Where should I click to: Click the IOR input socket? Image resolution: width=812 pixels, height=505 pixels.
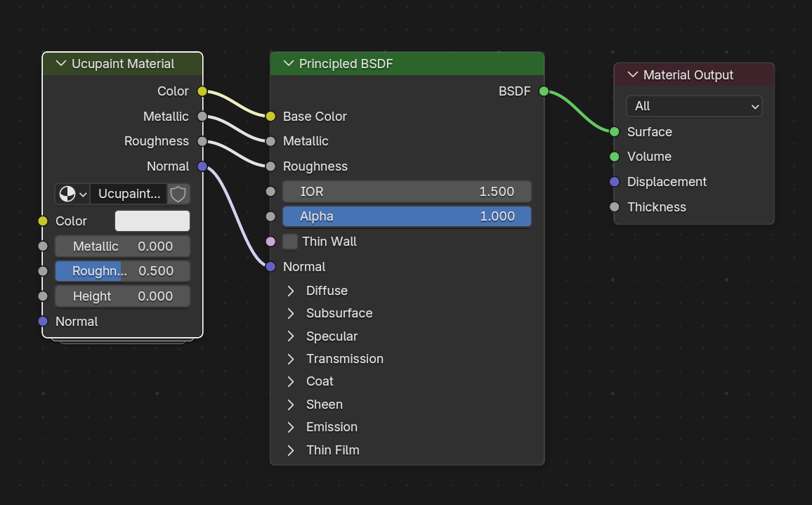pyautogui.click(x=270, y=192)
